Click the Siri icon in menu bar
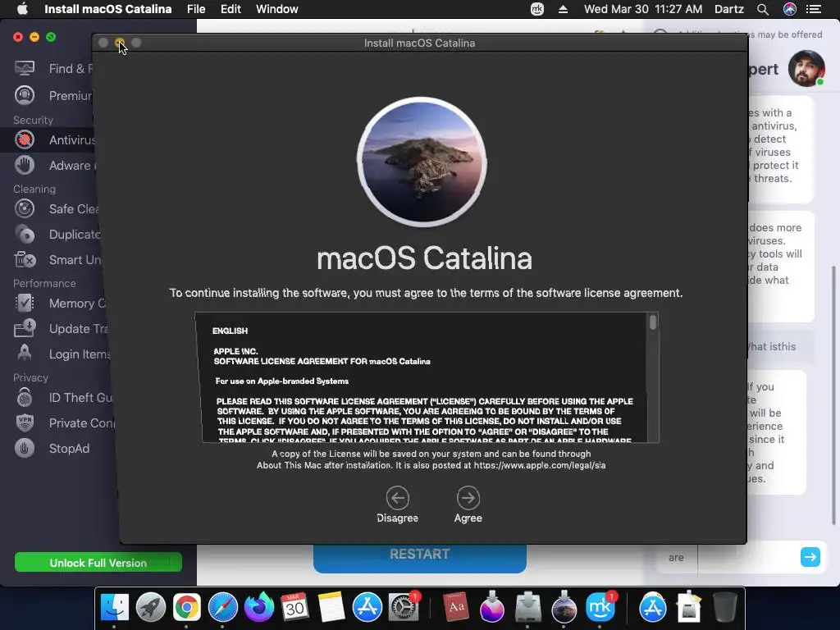 pos(790,9)
